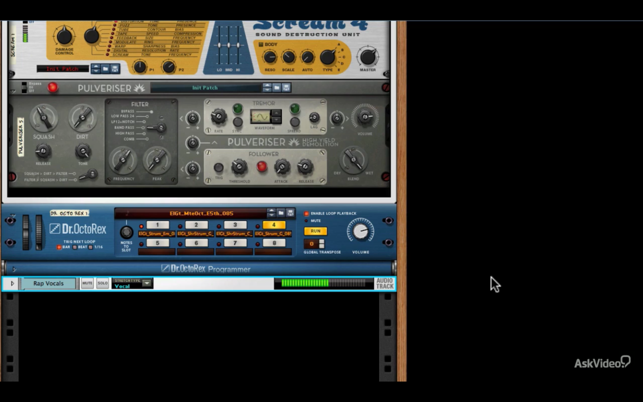This screenshot has width=643, height=402.
Task: Click the Pulveriser Dirt knob
Action: tap(82, 118)
